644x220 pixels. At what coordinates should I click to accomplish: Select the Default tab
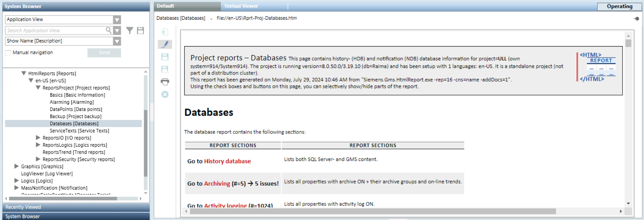tap(165, 6)
